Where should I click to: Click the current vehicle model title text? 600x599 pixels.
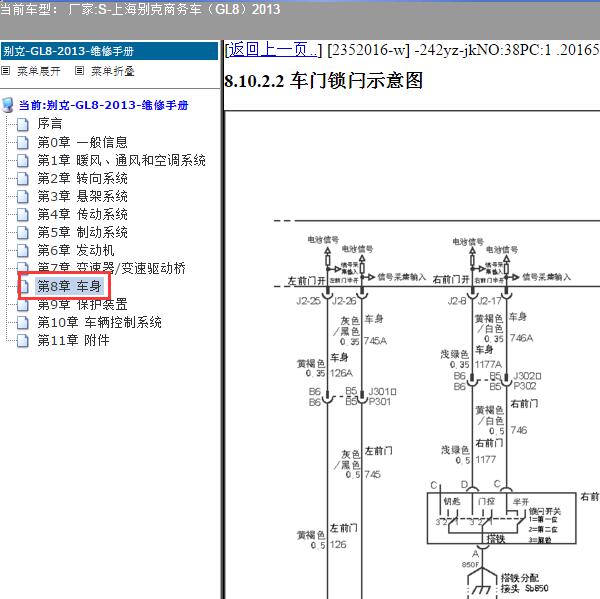[x=140, y=9]
